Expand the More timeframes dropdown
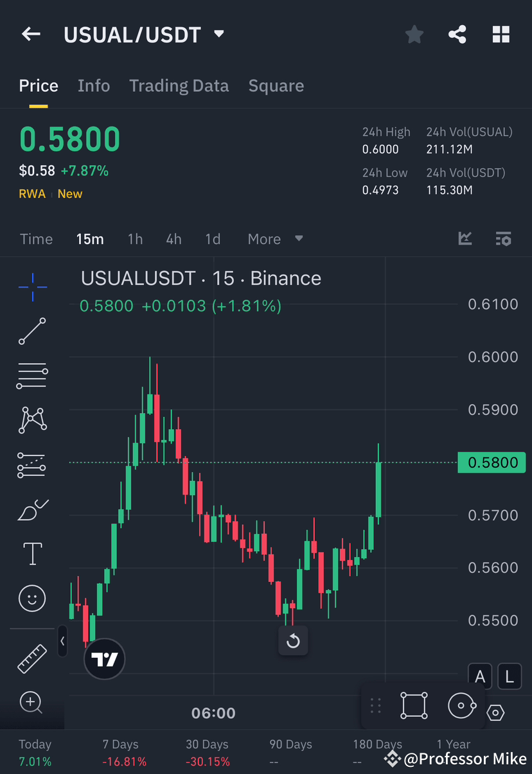This screenshot has height=774, width=532. tap(274, 238)
